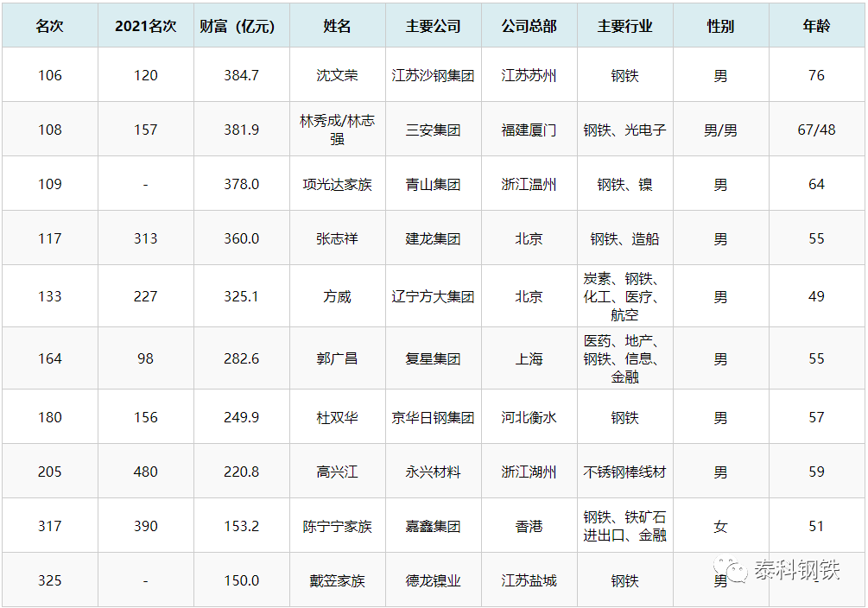Image resolution: width=868 pixels, height=608 pixels.
Task: Select the headquarters cell 浙江温州
Action: click(529, 185)
